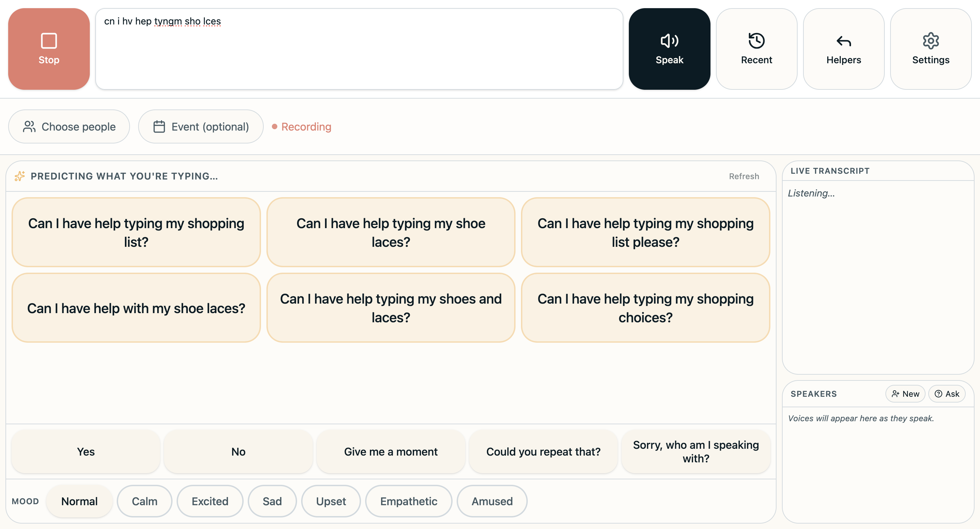This screenshot has height=529, width=980.
Task: Click "Voices will appear here as they speak."
Action: tap(861, 418)
